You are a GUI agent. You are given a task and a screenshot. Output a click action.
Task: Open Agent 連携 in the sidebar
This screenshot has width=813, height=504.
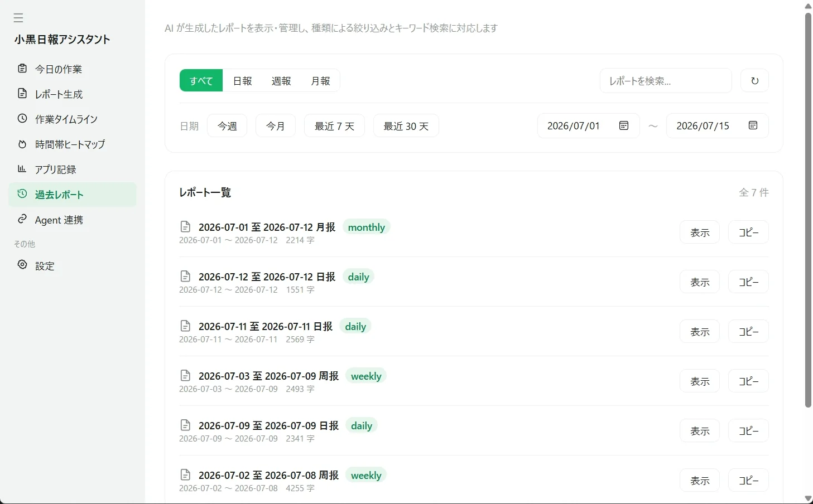[x=73, y=220]
